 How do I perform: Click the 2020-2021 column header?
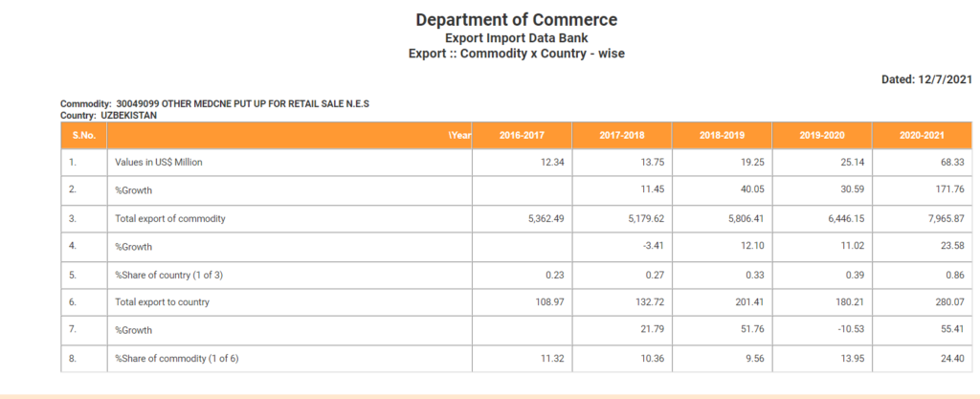(922, 135)
